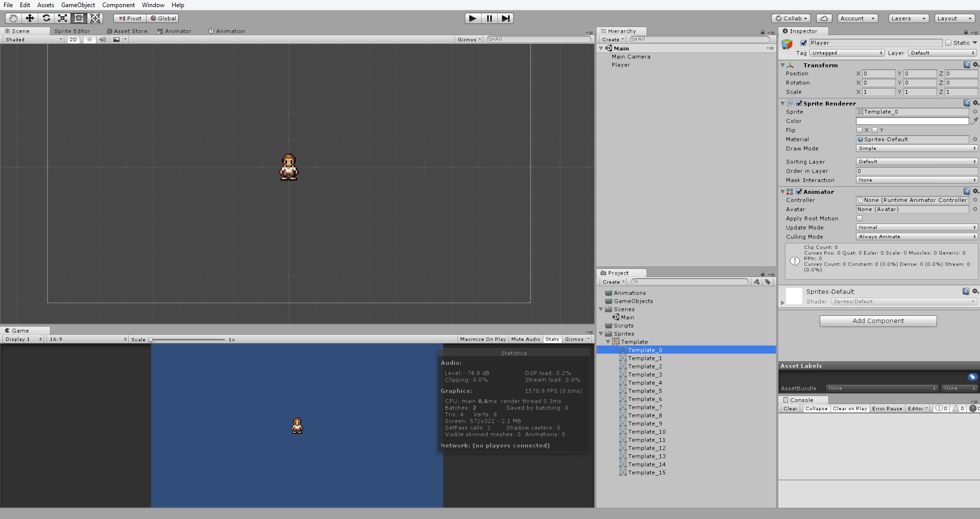Select the Move tool
Viewport: 980px width, 519px height.
[30, 18]
